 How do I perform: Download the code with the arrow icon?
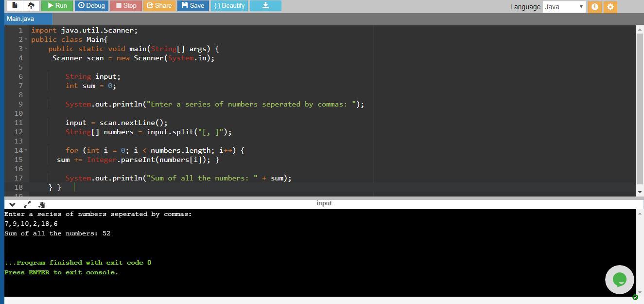click(265, 5)
